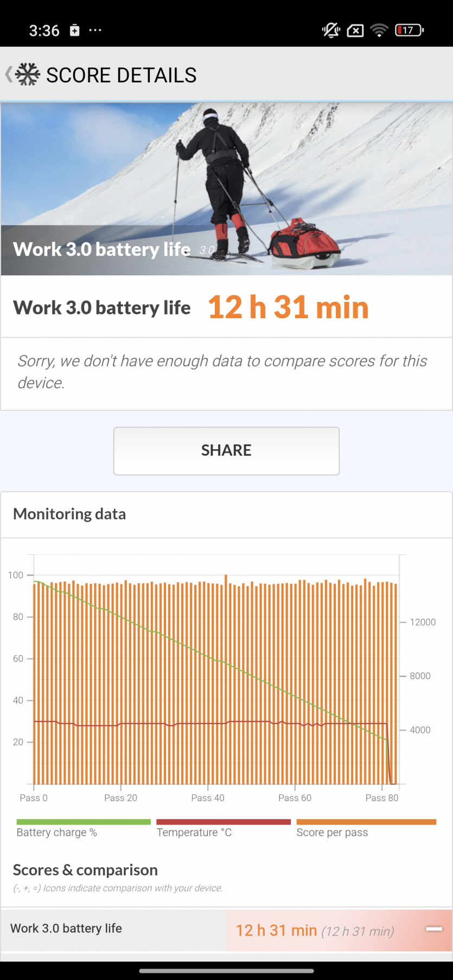Tap the skier banner image
Screen dimensions: 453x980
point(226,179)
